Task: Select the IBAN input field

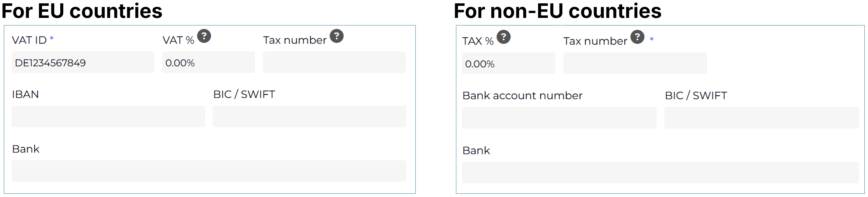Action: click(108, 116)
